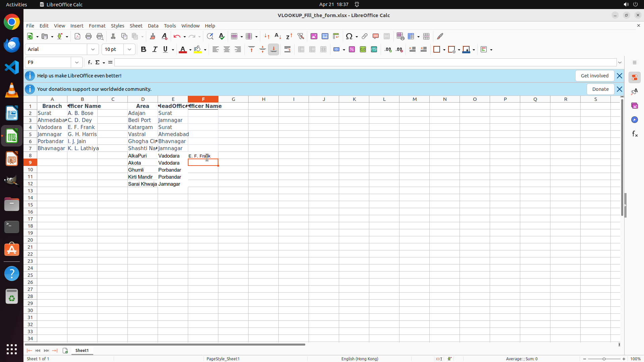Viewport: 644px width, 362px height.
Task: Click the Insert Chart icon
Action: coord(325,36)
